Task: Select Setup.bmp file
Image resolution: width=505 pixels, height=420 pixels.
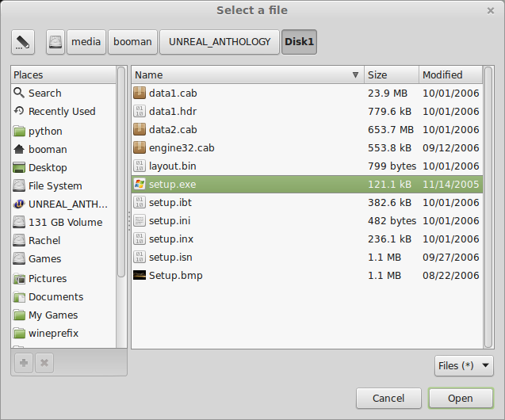Action: pos(308,276)
